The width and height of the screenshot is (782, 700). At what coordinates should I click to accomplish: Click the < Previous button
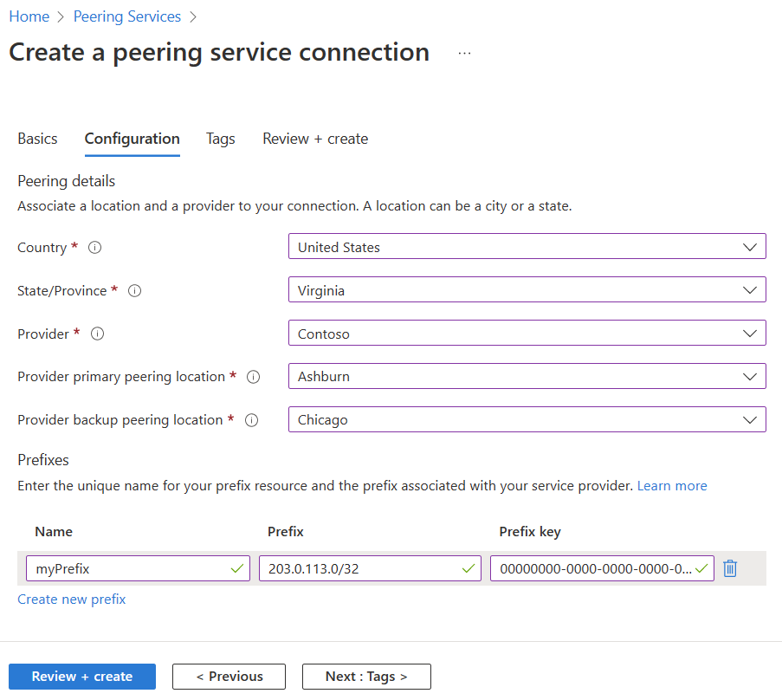click(229, 677)
